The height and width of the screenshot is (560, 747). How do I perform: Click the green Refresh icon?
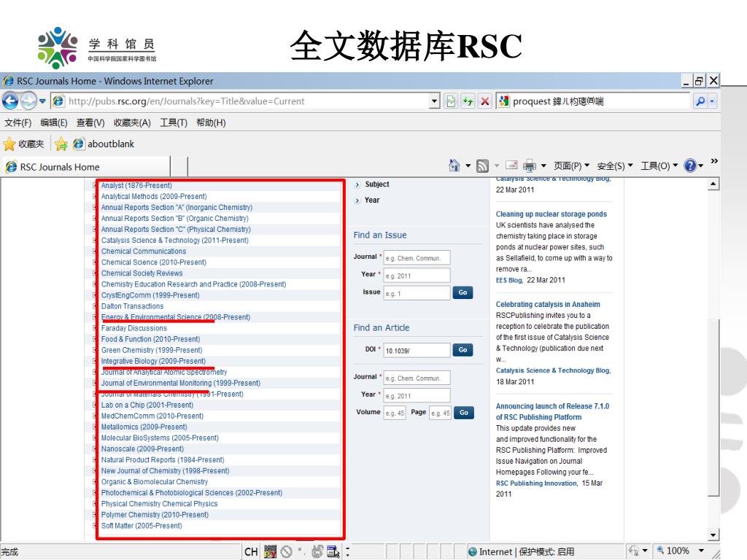click(468, 101)
